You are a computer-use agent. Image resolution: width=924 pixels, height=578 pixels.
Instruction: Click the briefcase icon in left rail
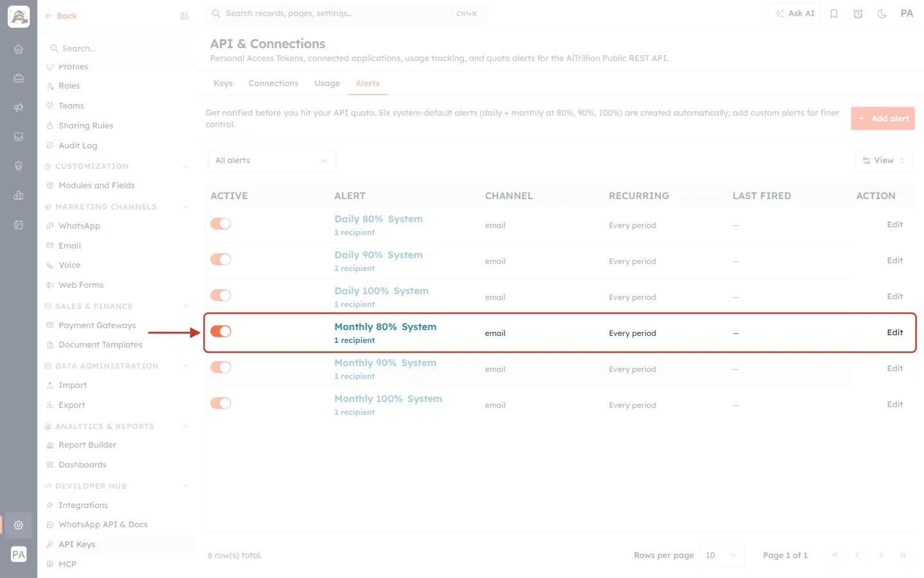pos(19,78)
